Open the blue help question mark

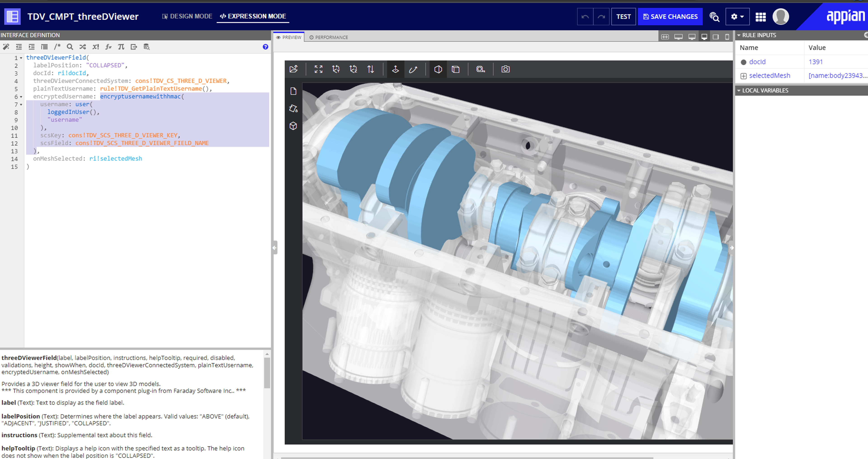tap(266, 47)
